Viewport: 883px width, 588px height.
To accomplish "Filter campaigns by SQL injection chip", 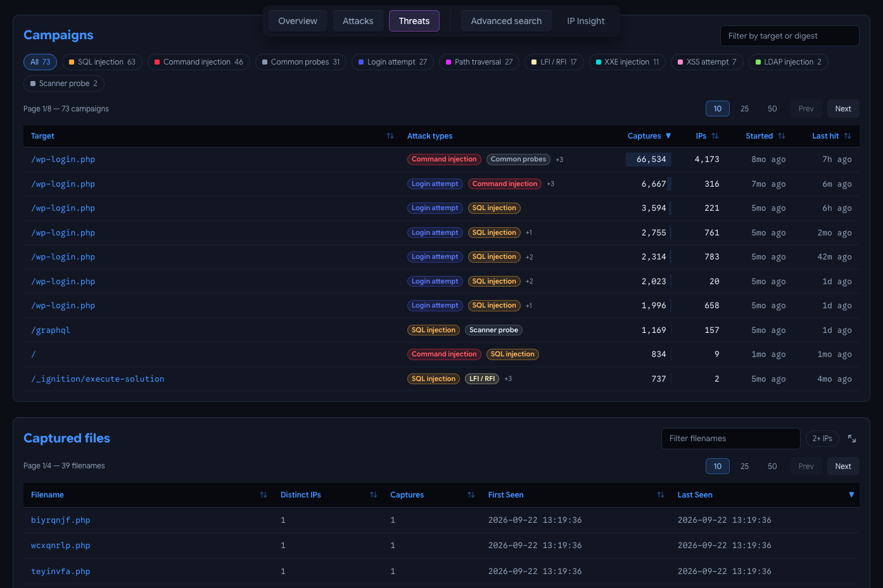I will (102, 62).
